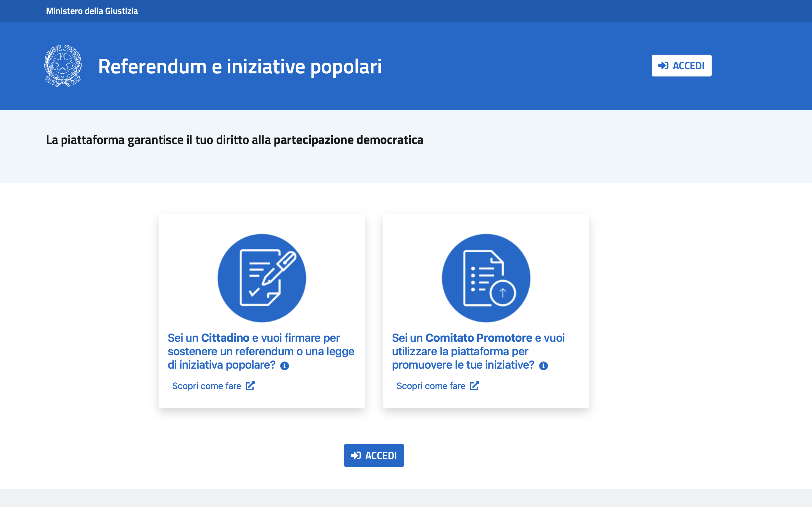
Task: Click the Cittadino sign-document circular icon
Action: 262,278
